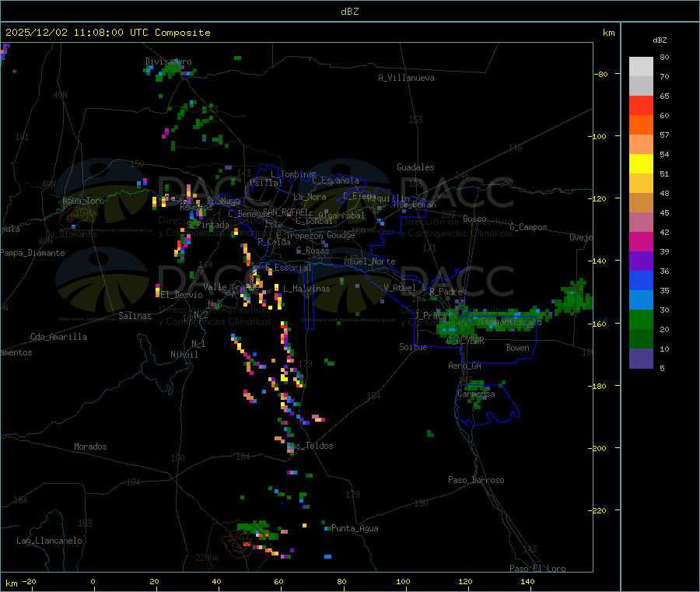This screenshot has width=700, height=592.
Task: Click the 'Nihuil' location label
Action: pyautogui.click(x=184, y=355)
